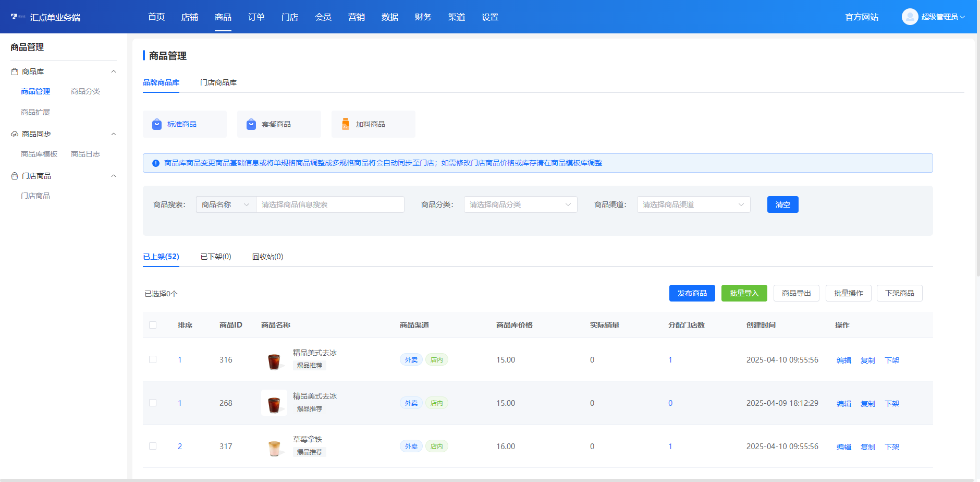The width and height of the screenshot is (980, 482).
Task: Click the 加料商品 orange bottle icon
Action: (x=346, y=124)
